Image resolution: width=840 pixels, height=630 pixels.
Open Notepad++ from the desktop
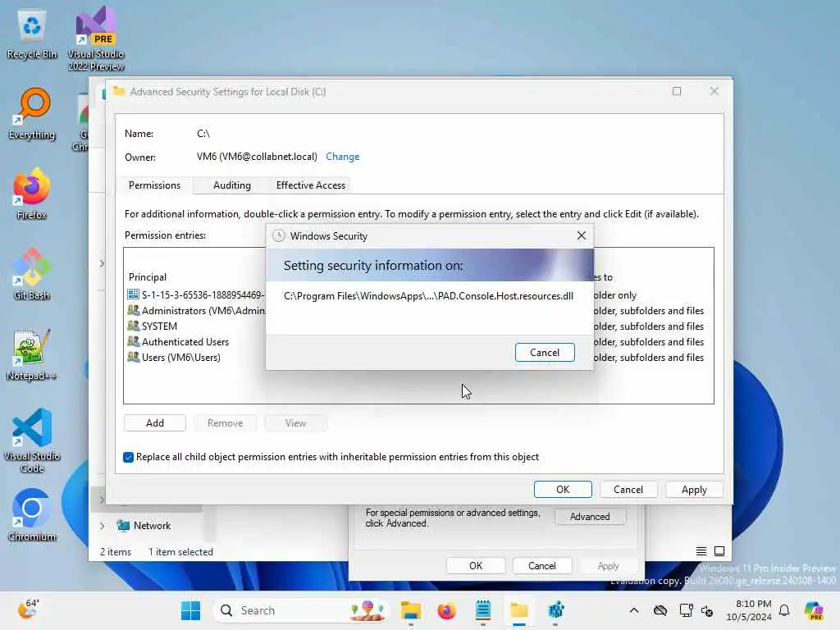click(32, 354)
